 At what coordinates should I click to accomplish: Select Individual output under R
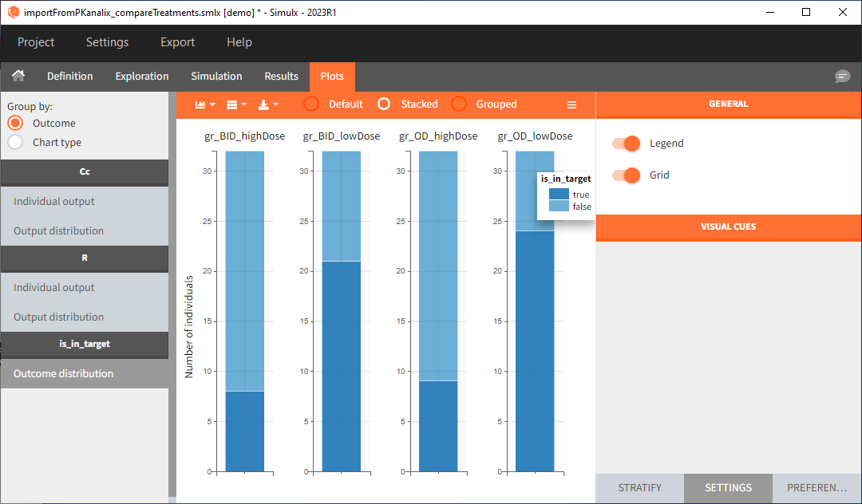(x=54, y=288)
